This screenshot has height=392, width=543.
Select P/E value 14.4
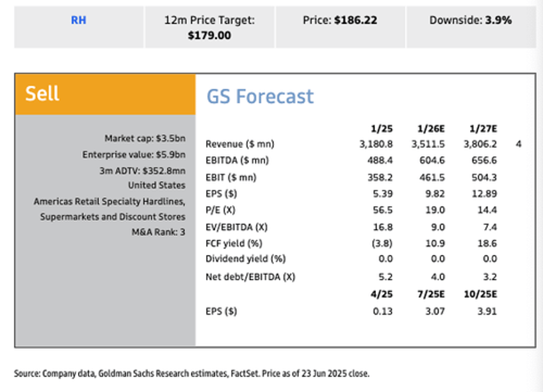point(487,210)
